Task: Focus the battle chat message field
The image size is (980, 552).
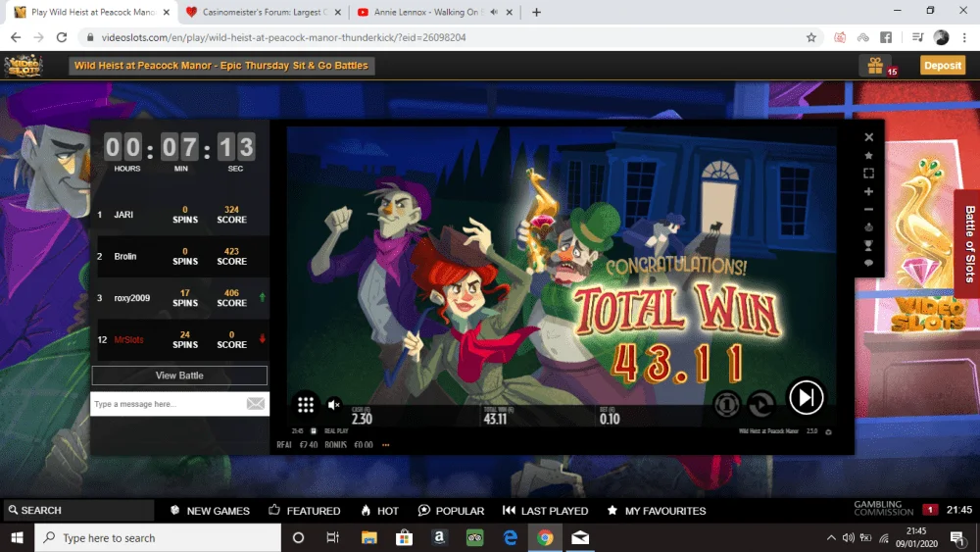Action: click(168, 404)
